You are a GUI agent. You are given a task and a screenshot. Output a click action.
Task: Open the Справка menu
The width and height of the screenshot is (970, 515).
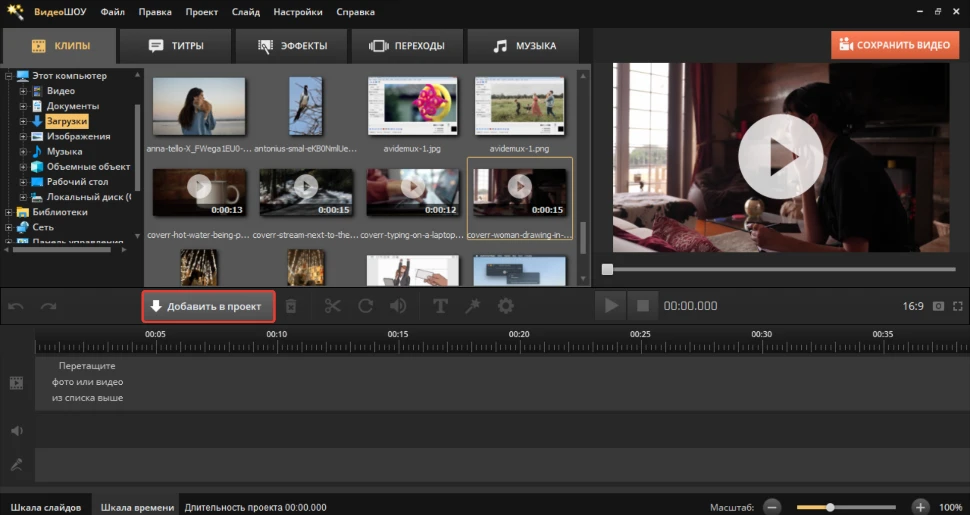coord(356,12)
